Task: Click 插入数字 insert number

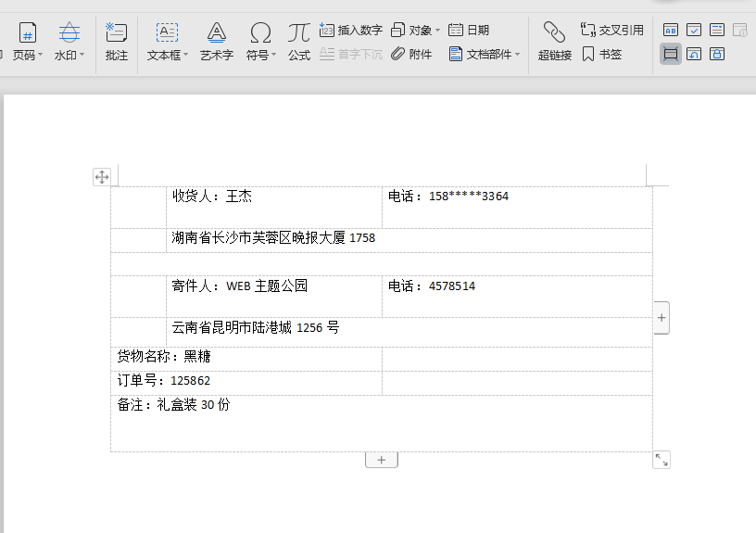Action: click(x=350, y=30)
